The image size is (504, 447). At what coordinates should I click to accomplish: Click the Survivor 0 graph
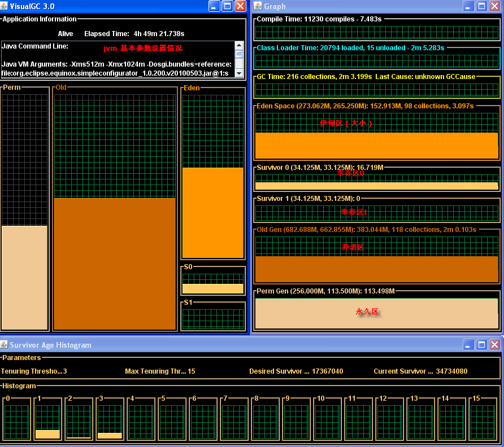point(377,182)
